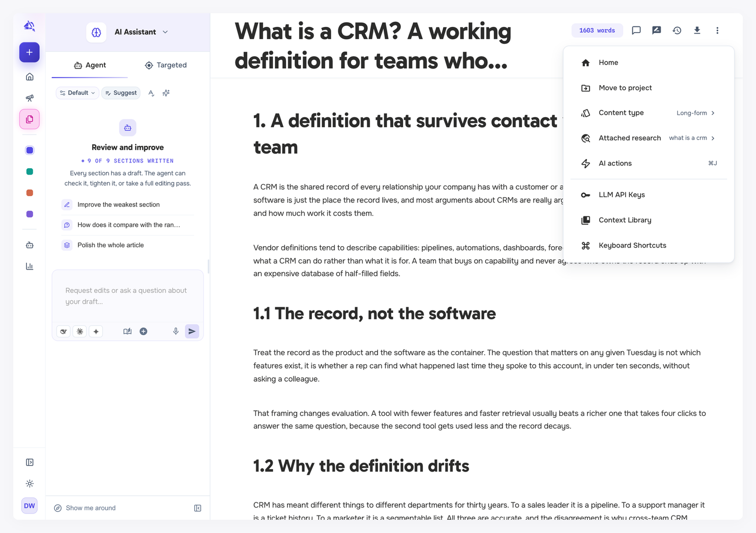Open the feedback edit-chat icon
Screen dimensions: 756x533
[657, 30]
